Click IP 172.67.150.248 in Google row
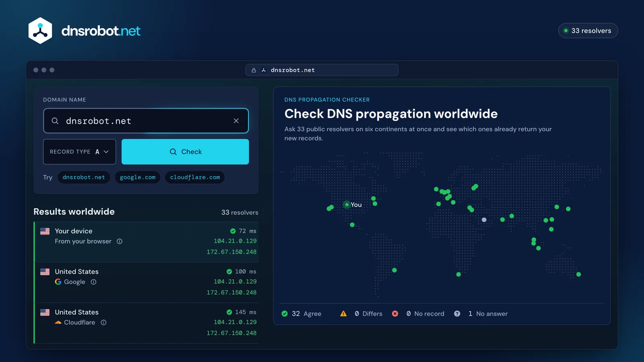The image size is (644, 362). tap(231, 292)
